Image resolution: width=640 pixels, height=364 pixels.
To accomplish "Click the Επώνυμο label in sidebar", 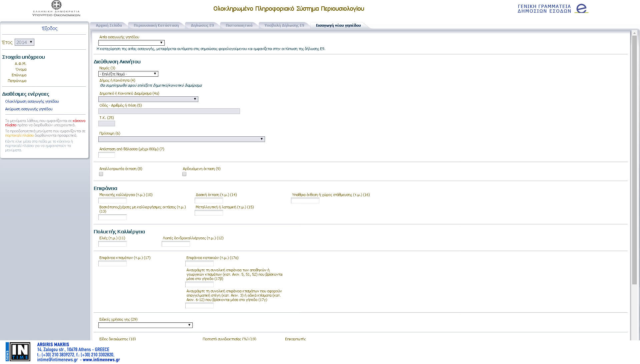I will (19, 75).
